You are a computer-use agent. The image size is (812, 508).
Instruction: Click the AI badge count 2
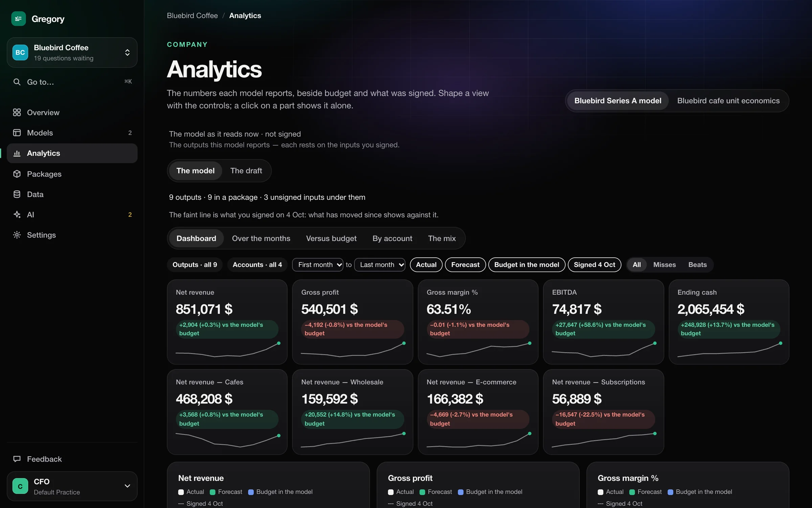tap(130, 215)
